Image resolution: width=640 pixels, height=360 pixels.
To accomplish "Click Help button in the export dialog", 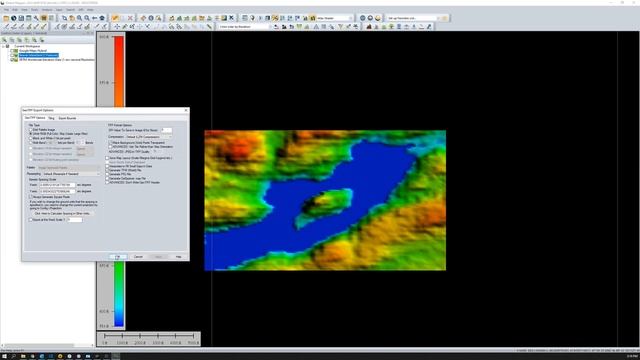I will pyautogui.click(x=178, y=257).
